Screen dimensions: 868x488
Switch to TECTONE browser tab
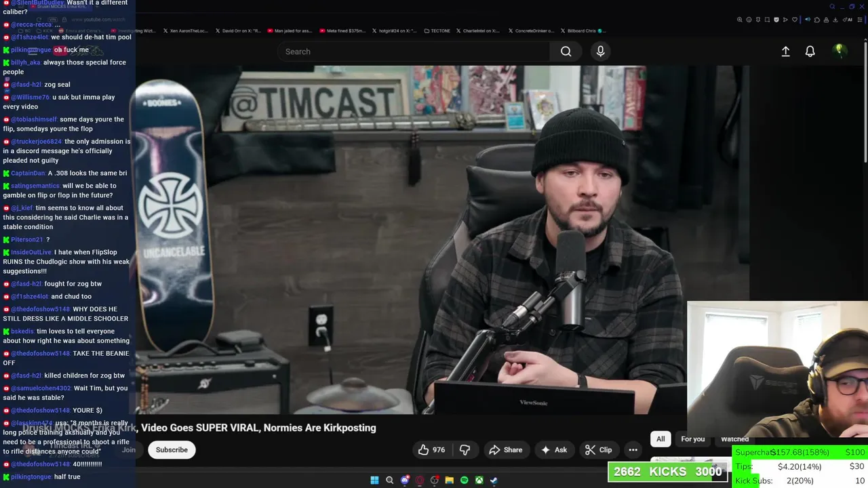(x=437, y=30)
